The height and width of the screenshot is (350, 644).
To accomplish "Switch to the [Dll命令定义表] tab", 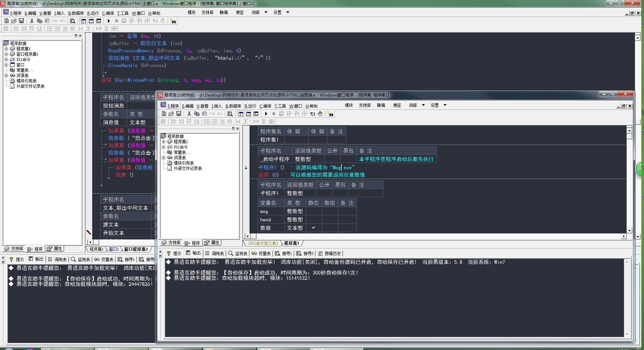I will 263,243.
